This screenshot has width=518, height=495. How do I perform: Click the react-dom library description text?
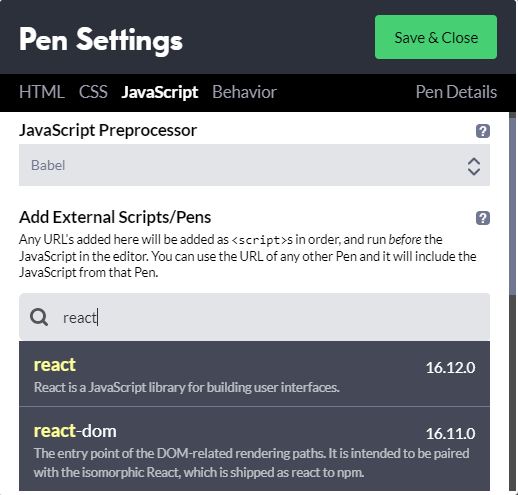pos(251,463)
